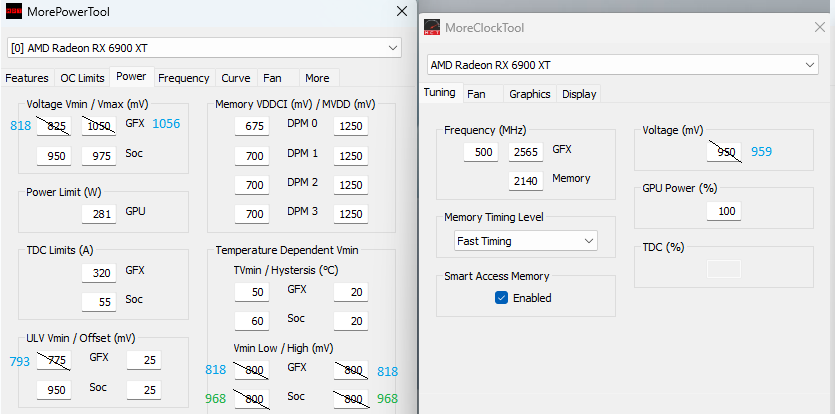Click ULV GFX offset field 25
This screenshot has height=414, width=835.
144,360
